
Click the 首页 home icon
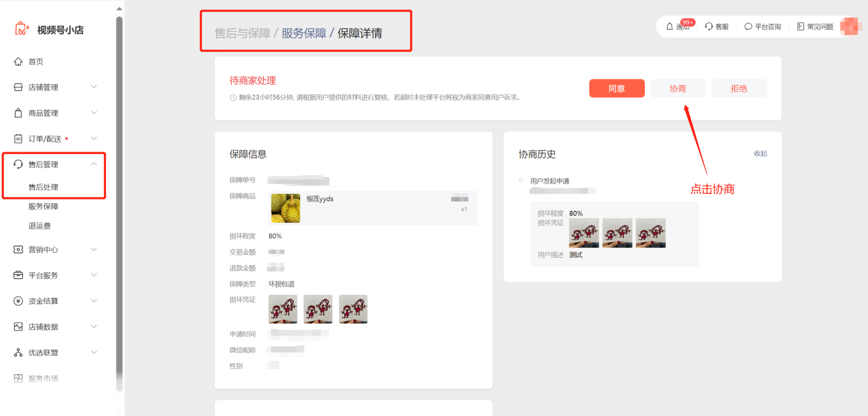(x=18, y=62)
